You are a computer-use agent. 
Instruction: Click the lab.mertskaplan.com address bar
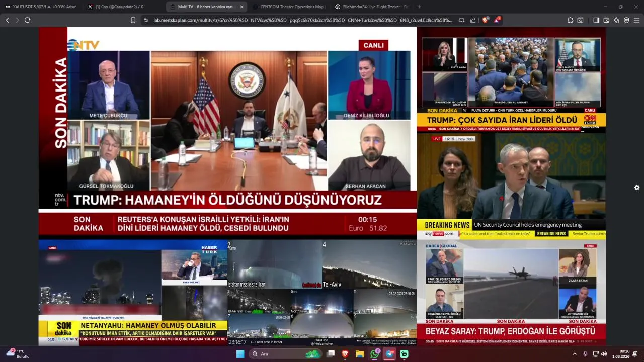coord(302,20)
